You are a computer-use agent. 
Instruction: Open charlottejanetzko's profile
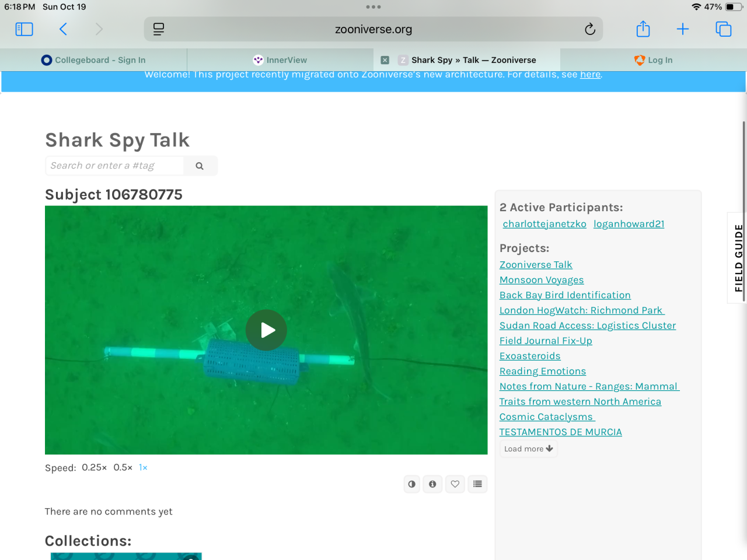pos(544,224)
